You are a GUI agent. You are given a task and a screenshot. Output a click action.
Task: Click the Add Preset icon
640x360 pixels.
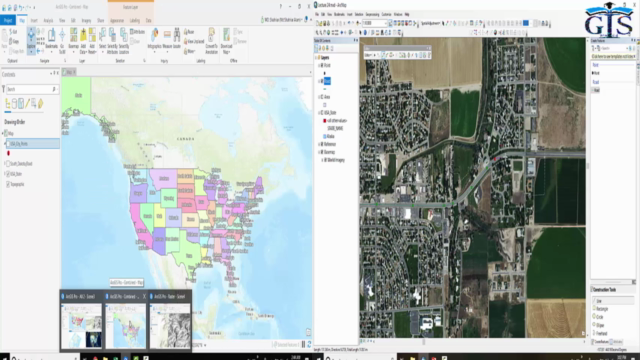(x=92, y=36)
